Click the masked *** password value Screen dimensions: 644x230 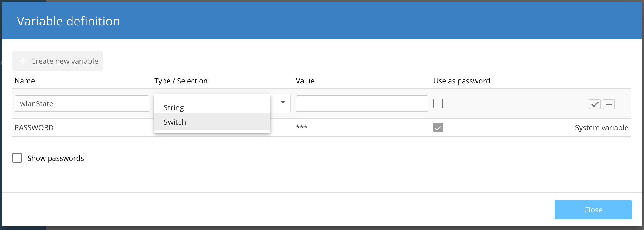pos(302,127)
